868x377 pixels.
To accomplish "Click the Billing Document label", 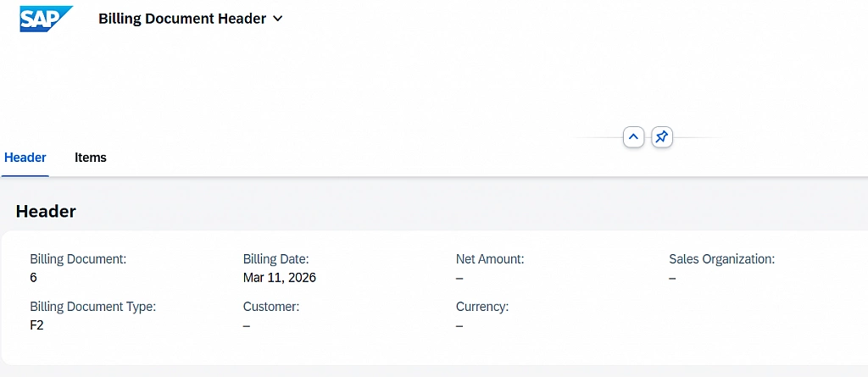I will point(78,259).
